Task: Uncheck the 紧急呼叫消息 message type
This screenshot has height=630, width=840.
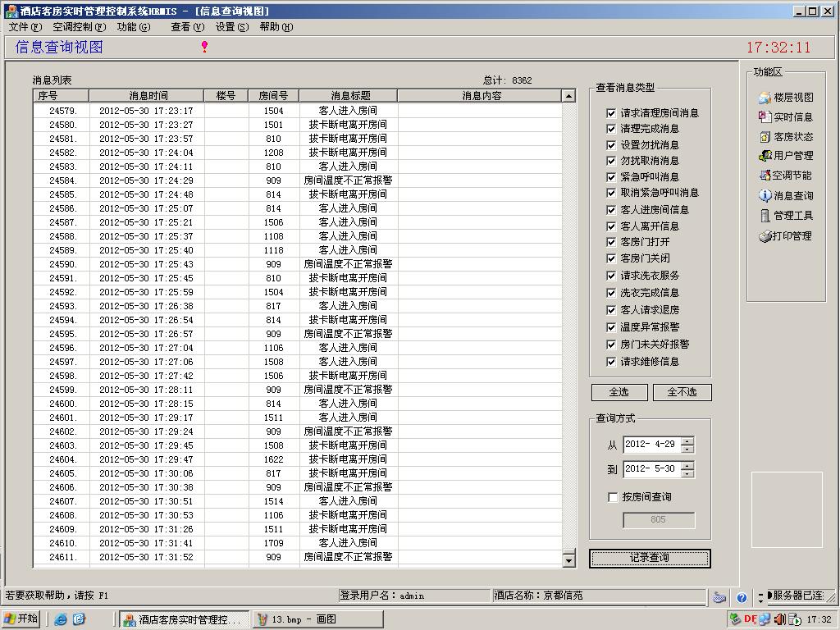Action: (611, 176)
